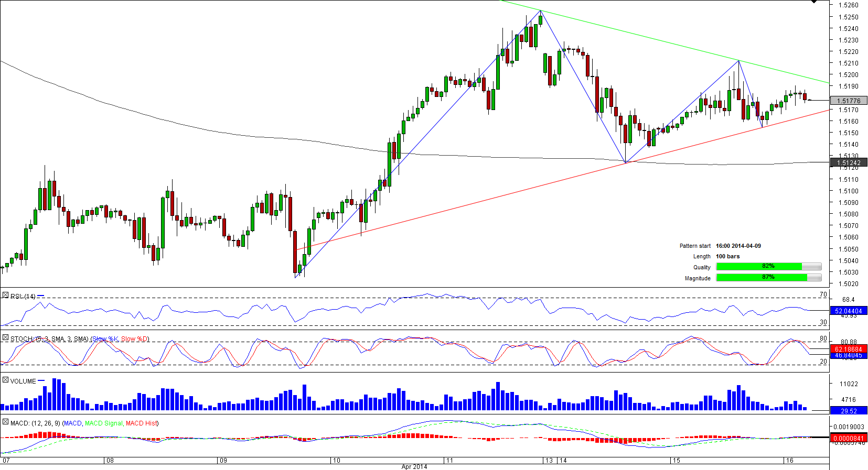868x470 pixels.
Task: Remove the VOLUME panel via its X box
Action: click(5, 380)
